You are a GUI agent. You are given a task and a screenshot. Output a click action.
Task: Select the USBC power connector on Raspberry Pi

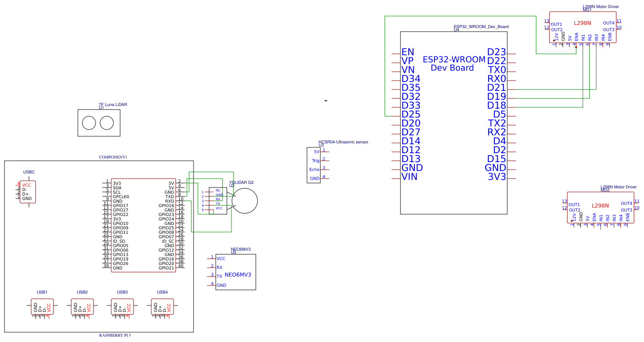click(27, 192)
